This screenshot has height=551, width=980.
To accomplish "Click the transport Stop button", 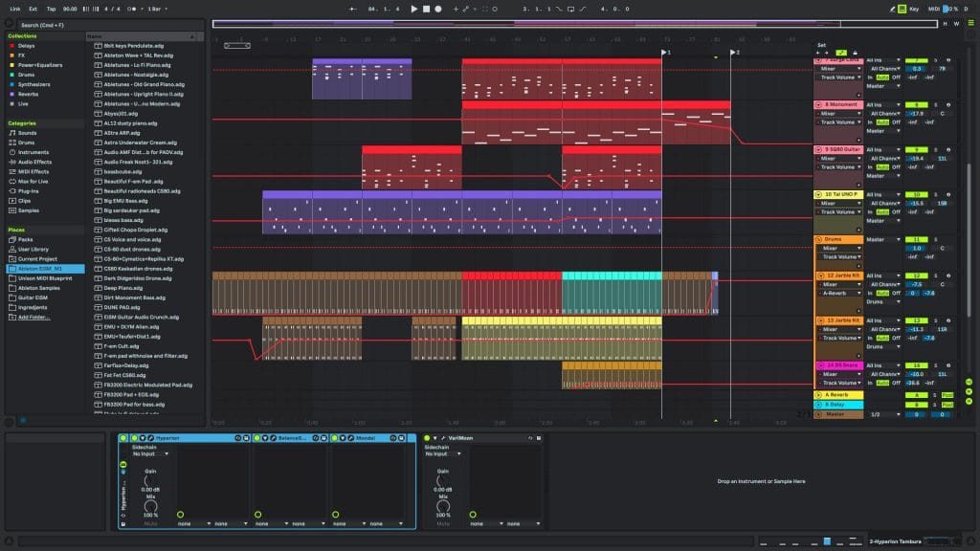I will point(426,9).
